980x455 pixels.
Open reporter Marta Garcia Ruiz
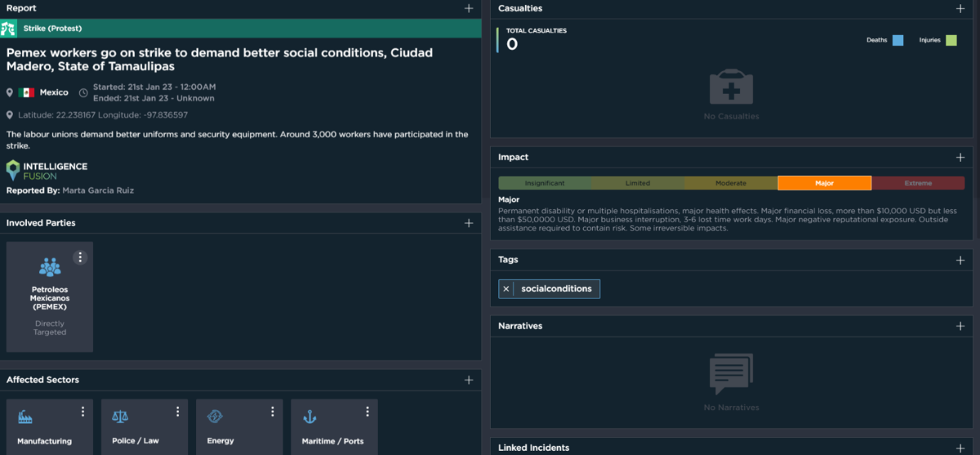click(x=98, y=190)
